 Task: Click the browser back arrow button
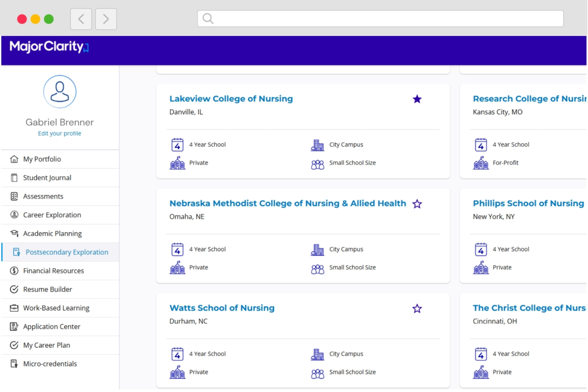click(81, 19)
